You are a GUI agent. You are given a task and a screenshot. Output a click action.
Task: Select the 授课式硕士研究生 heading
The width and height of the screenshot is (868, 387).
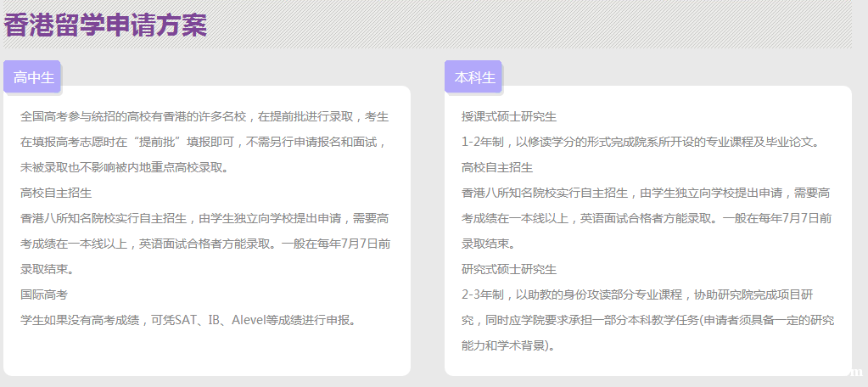click(509, 116)
